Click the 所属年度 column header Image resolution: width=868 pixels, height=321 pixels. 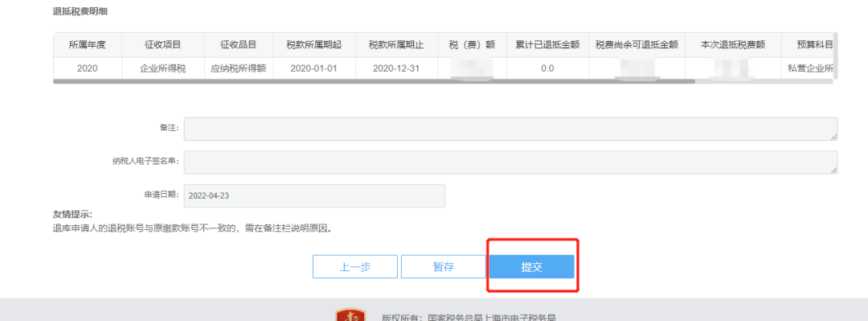[87, 45]
